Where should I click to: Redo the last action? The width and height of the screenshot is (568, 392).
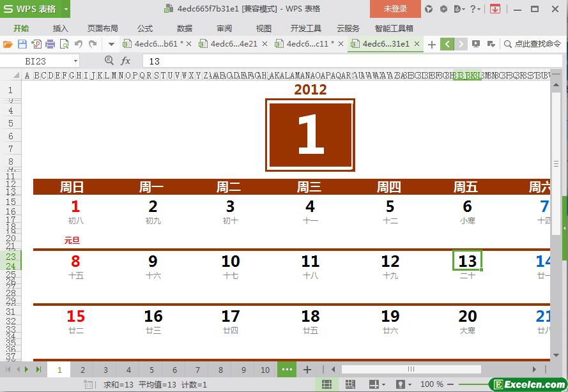(93, 44)
